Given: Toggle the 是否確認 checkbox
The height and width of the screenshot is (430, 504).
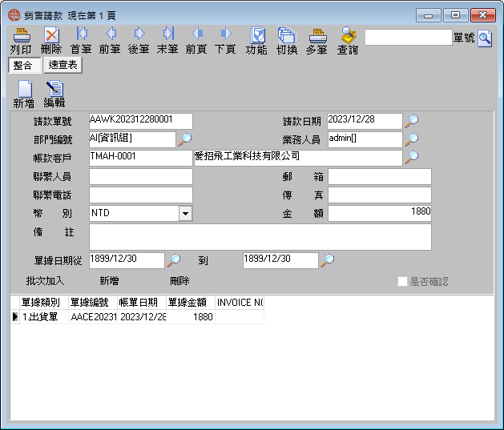Looking at the screenshot, I should click(402, 281).
